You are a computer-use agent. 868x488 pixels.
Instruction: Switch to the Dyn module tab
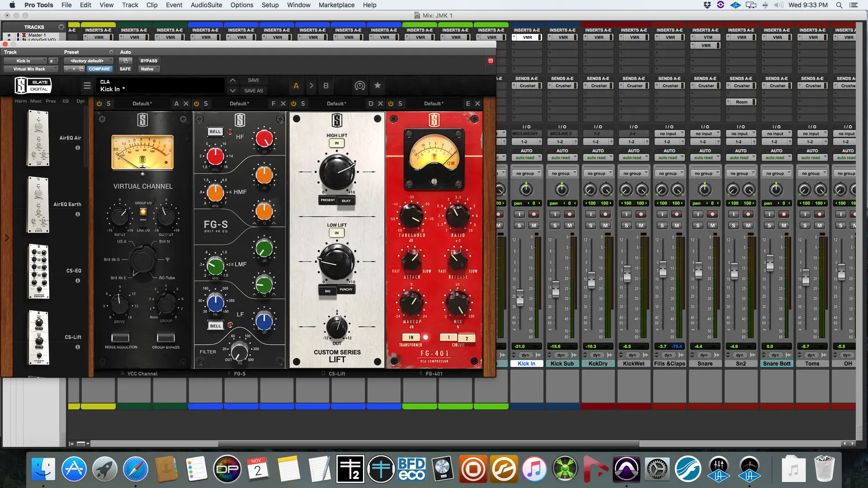pos(80,101)
